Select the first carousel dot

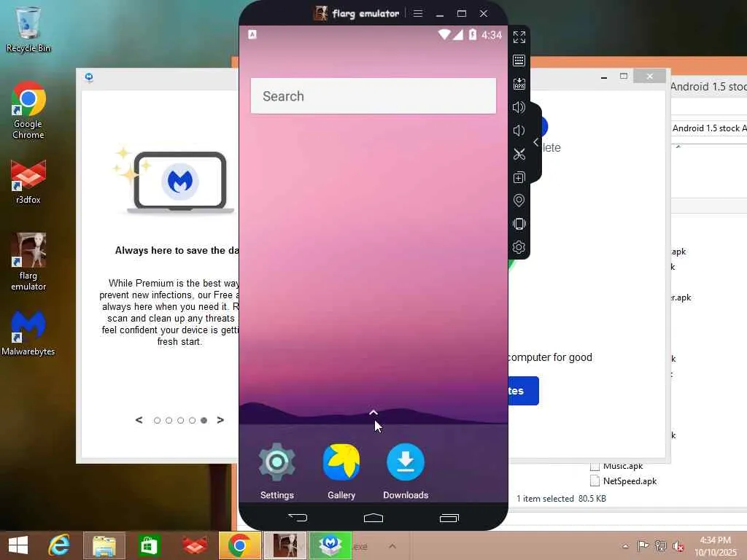[158, 421]
